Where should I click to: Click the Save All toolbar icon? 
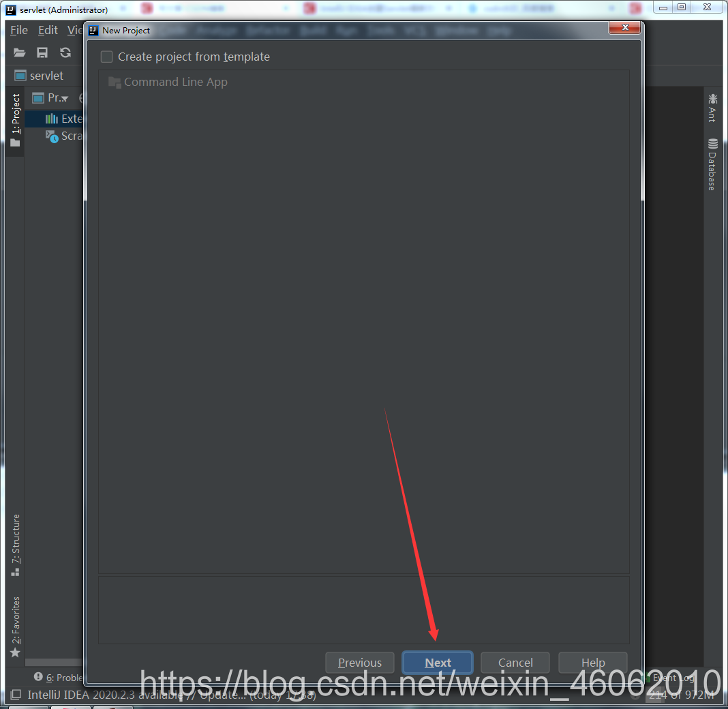click(x=42, y=52)
